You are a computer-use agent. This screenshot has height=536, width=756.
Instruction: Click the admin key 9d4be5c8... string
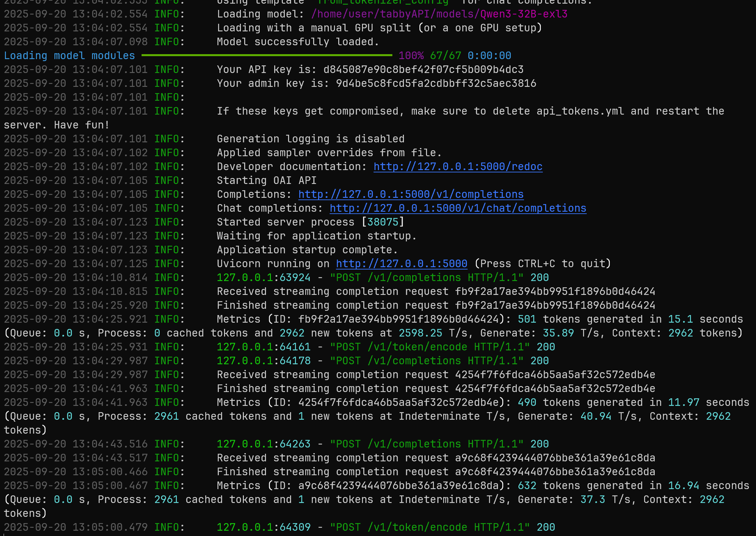pos(436,84)
